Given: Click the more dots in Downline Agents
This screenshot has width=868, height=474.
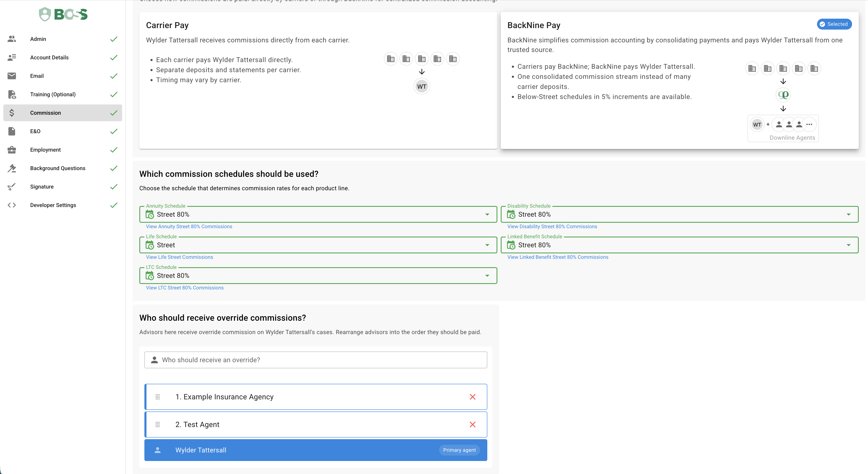Looking at the screenshot, I should pyautogui.click(x=809, y=125).
